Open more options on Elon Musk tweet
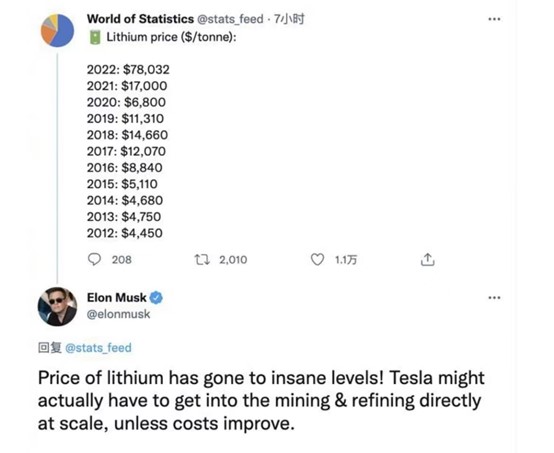554x453 pixels. pos(494,298)
